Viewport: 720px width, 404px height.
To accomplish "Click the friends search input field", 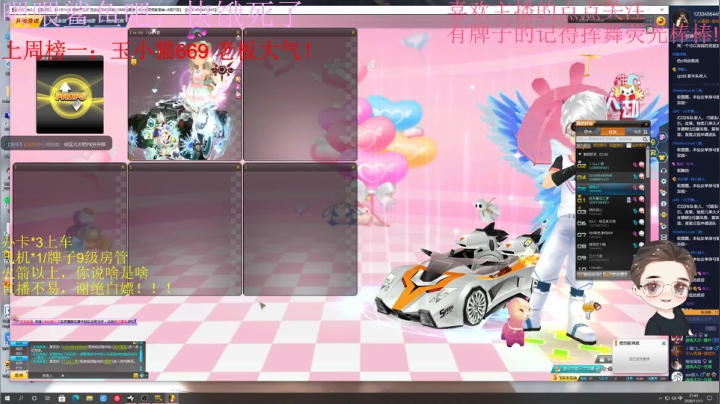I will click(609, 139).
